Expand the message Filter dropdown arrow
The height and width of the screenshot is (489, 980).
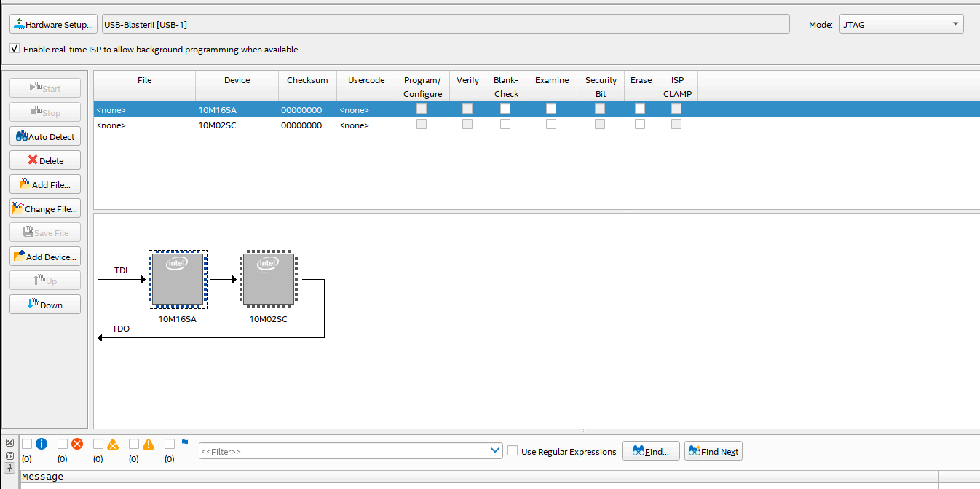(x=496, y=451)
